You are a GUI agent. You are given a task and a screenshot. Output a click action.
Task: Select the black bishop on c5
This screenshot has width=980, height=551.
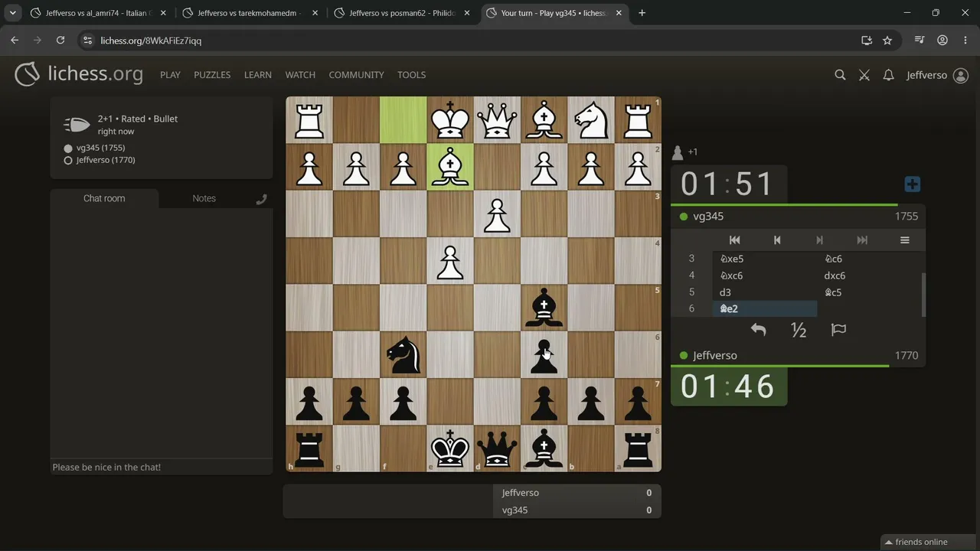pos(544,307)
